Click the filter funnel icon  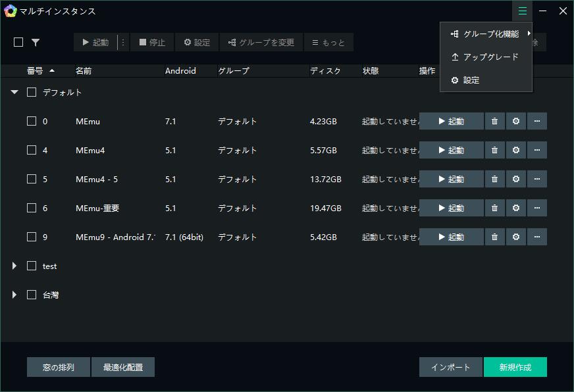click(36, 42)
